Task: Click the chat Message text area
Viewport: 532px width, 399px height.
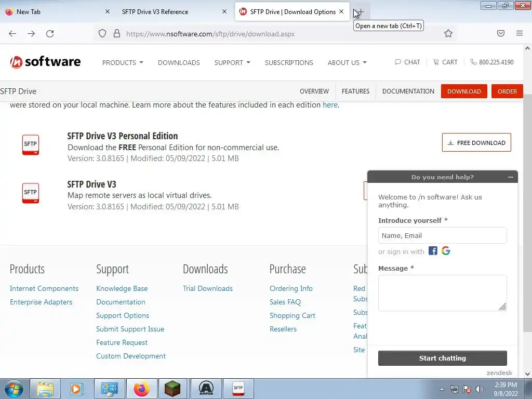Action: tap(443, 293)
